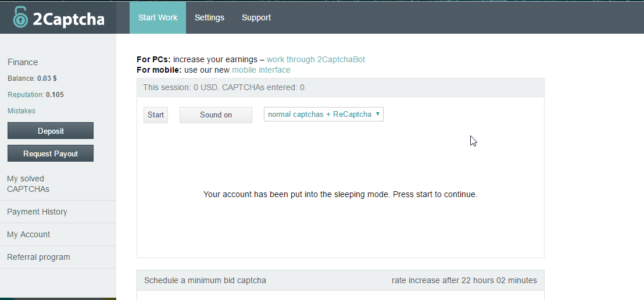Follow the work through 2CaptchaBot link

(x=316, y=59)
